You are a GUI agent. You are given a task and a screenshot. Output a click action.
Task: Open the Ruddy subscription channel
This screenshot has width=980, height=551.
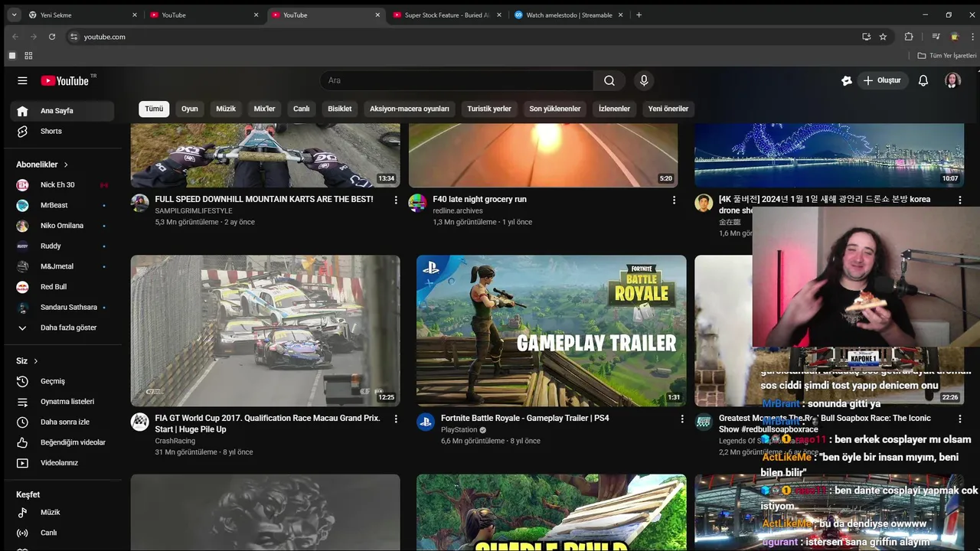(62, 246)
